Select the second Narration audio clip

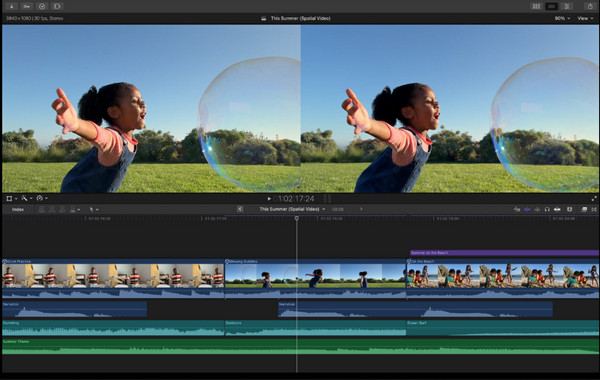[415, 310]
